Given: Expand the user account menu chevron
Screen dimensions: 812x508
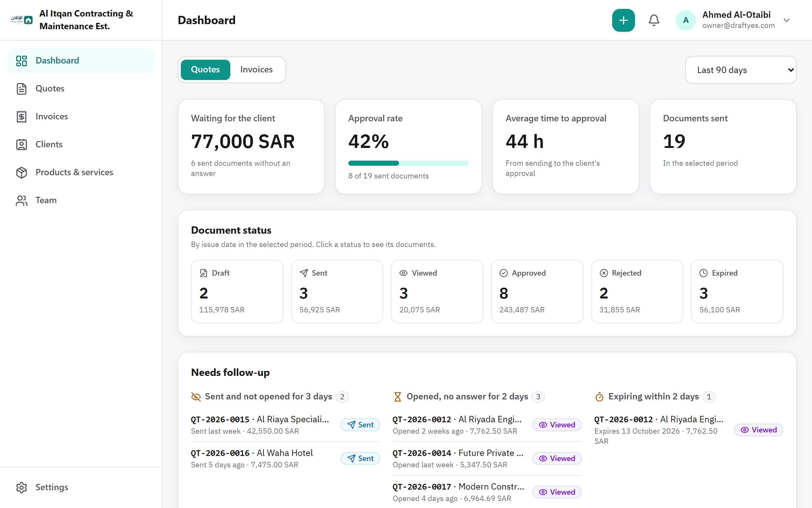Looking at the screenshot, I should [x=787, y=20].
